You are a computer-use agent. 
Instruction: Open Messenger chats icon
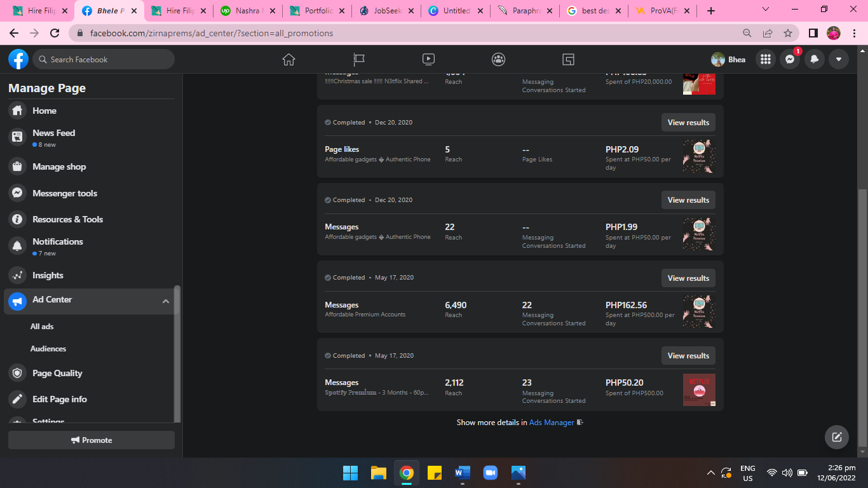[x=790, y=59]
